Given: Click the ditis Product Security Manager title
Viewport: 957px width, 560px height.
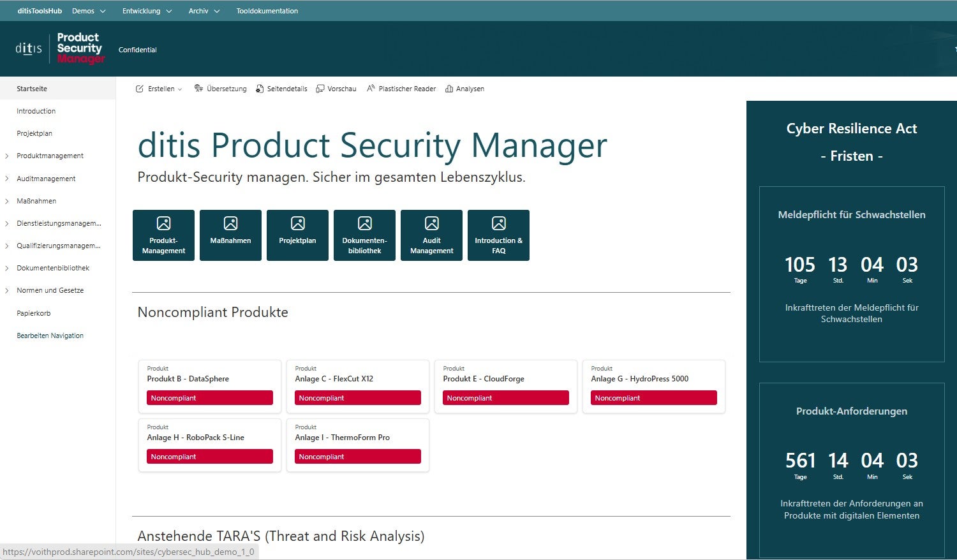Looking at the screenshot, I should click(373, 145).
